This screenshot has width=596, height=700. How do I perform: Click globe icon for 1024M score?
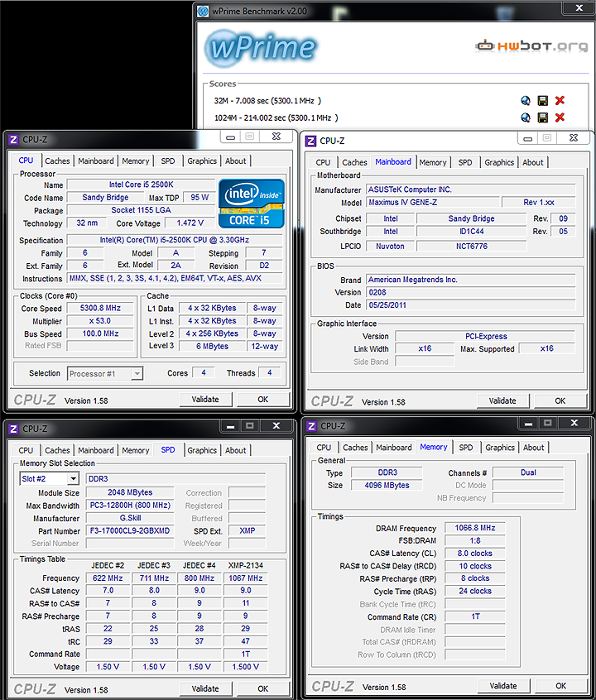coord(526,117)
